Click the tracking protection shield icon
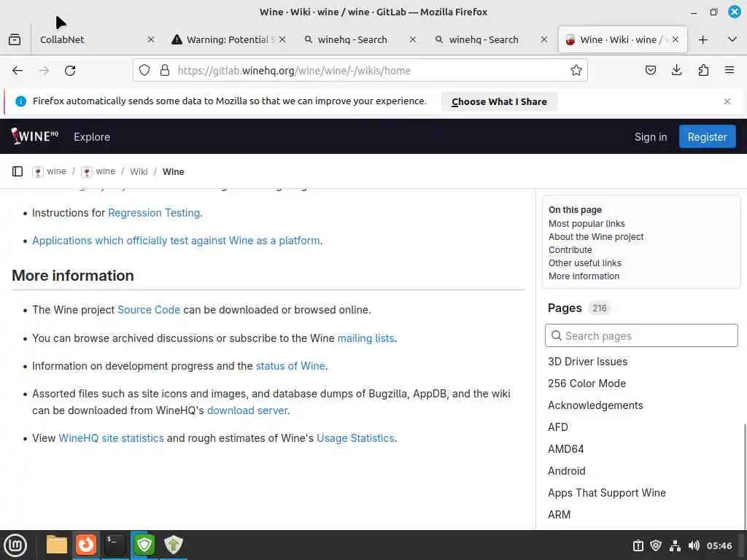Screen dimensions: 747x560 click(144, 71)
